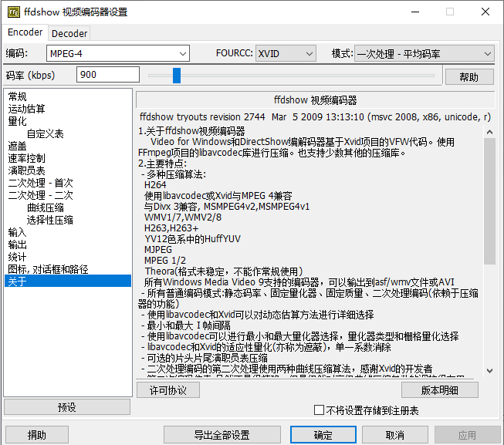Select the highlighted 关于 entry
Image resolution: width=504 pixels, height=445 pixels.
(68, 281)
